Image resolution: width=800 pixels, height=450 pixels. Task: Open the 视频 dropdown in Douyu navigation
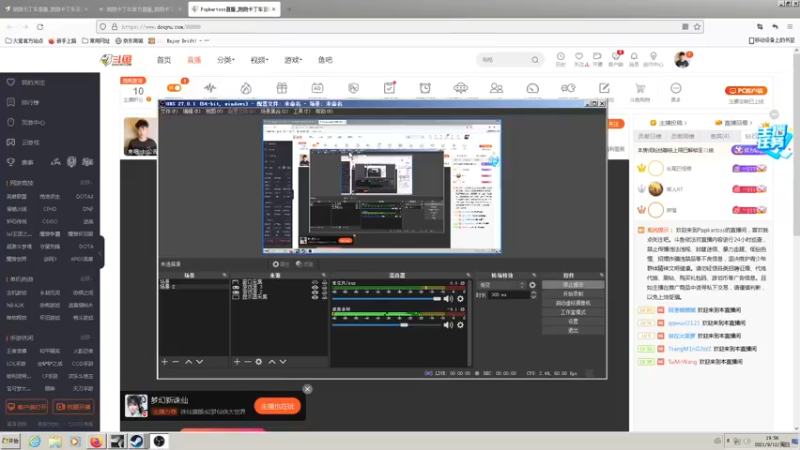point(259,60)
